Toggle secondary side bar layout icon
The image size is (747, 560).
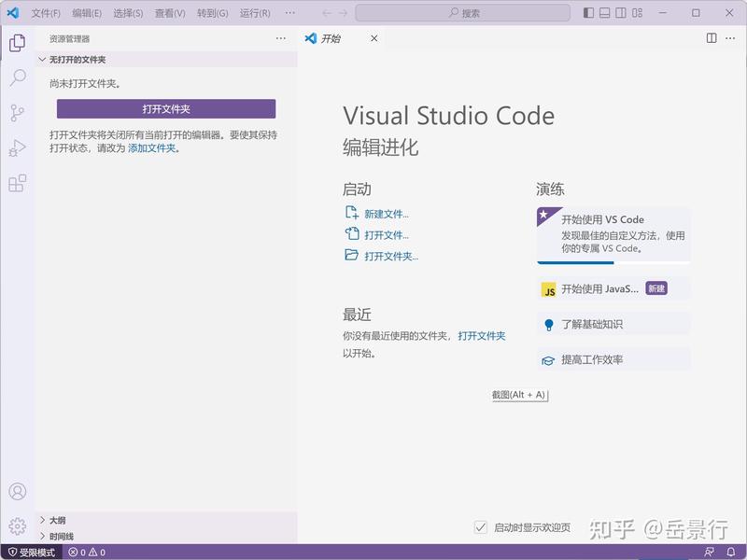621,13
